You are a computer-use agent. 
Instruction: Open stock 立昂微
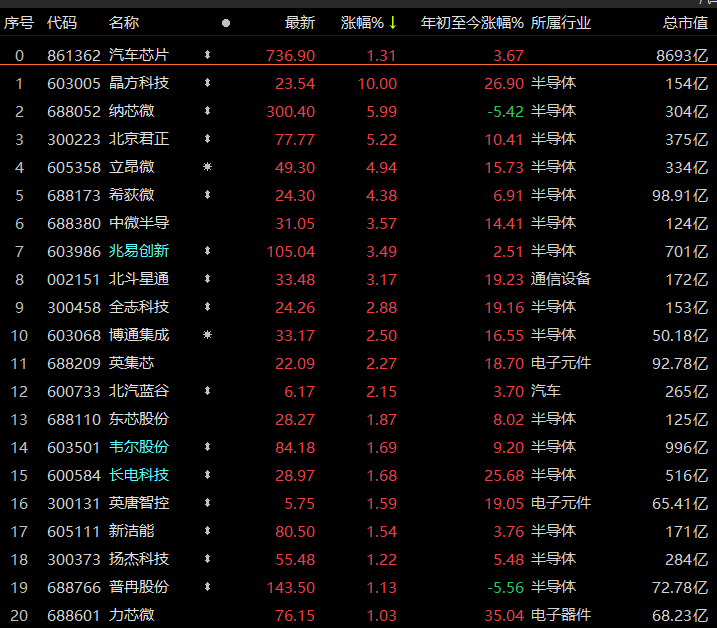(132, 167)
